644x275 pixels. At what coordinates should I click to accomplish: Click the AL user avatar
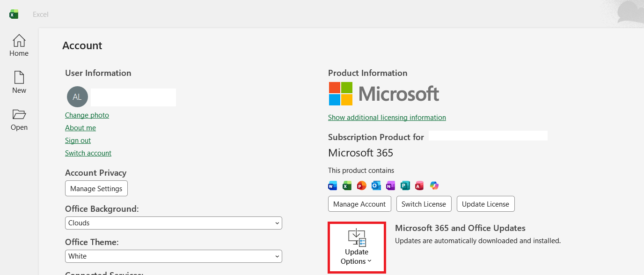pos(77,97)
